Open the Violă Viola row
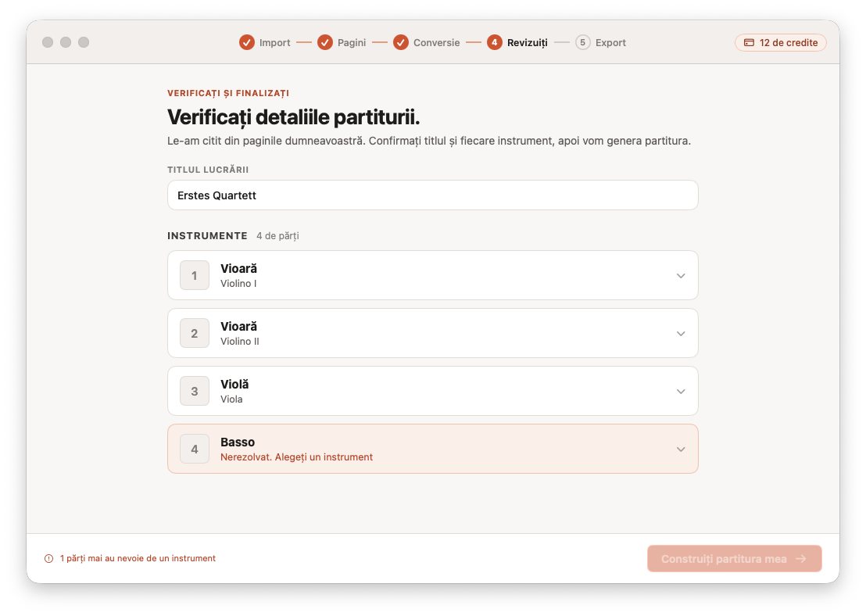This screenshot has height=616, width=866. click(433, 391)
